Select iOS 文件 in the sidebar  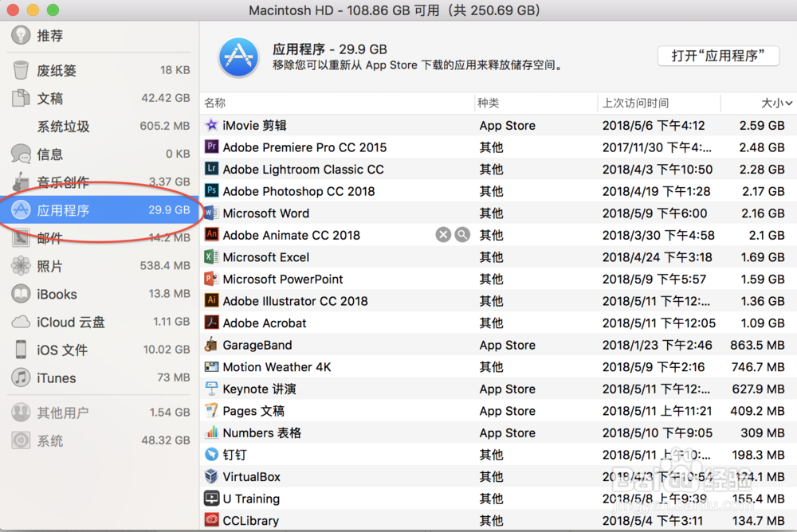tap(62, 350)
